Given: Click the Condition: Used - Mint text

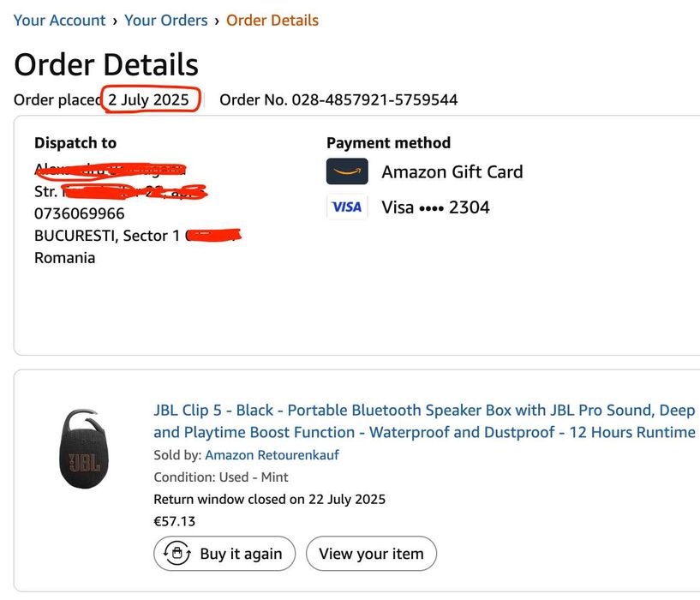Looking at the screenshot, I should point(221,477).
